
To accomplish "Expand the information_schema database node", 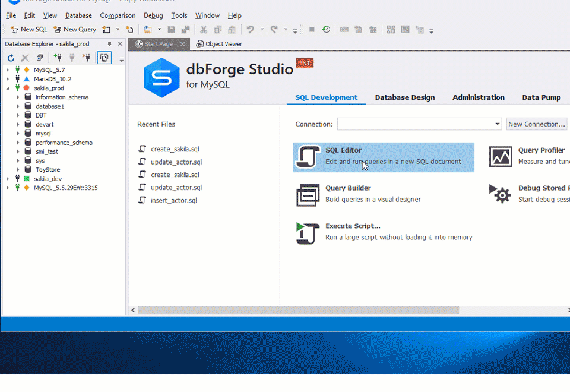I will pos(18,97).
